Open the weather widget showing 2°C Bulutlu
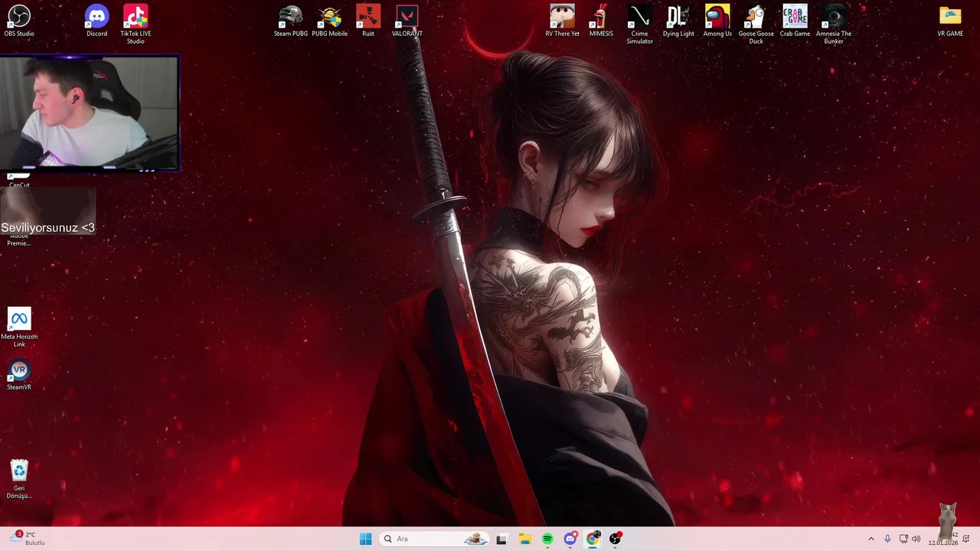 (28, 538)
